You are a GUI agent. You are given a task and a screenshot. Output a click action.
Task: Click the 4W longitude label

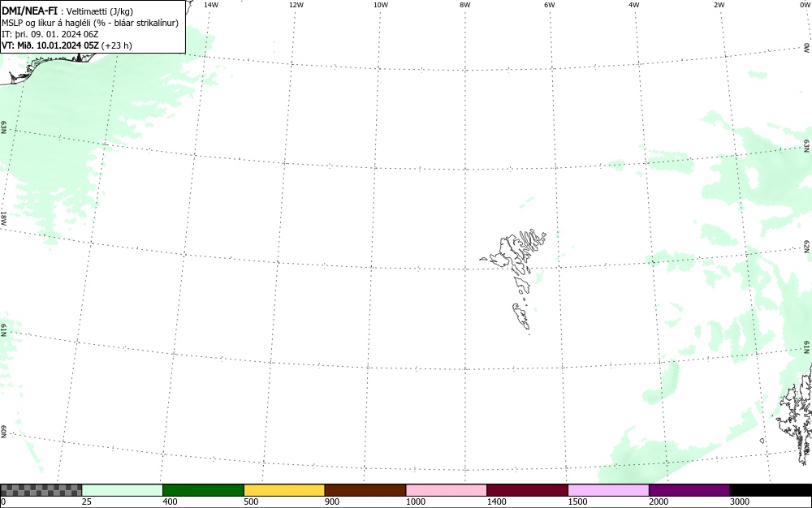click(634, 5)
